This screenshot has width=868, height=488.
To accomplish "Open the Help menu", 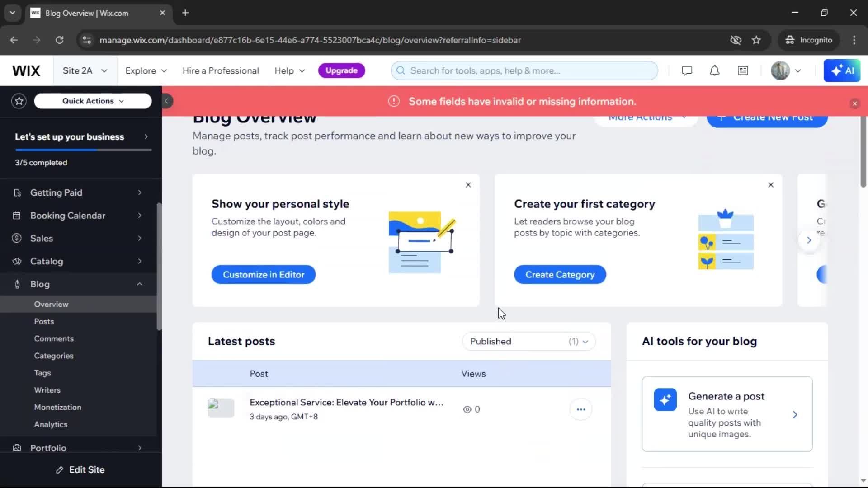I will (290, 70).
